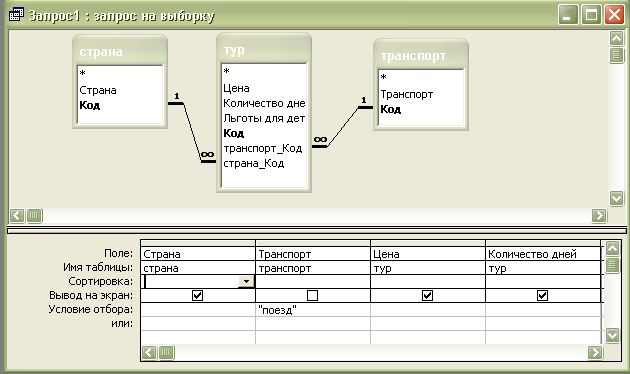Click the criteria cell containing "поезд"

click(313, 310)
